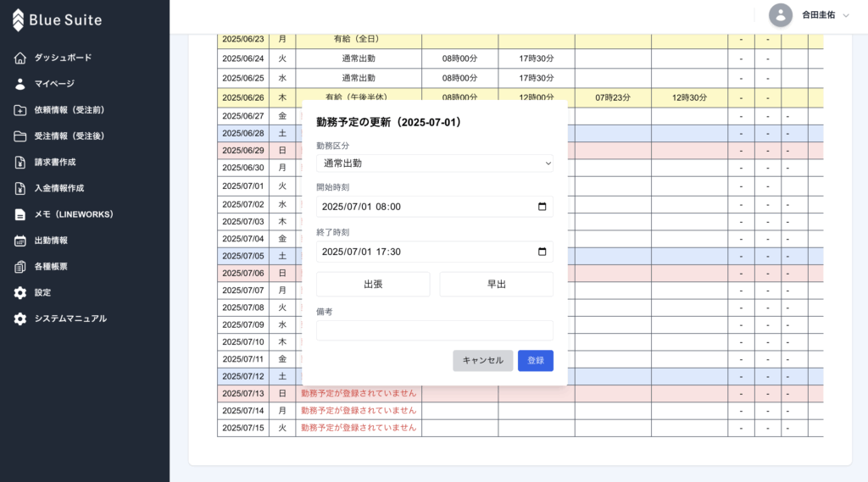868x482 pixels.
Task: Click the 2025/07/01 date cell
Action: click(x=243, y=186)
